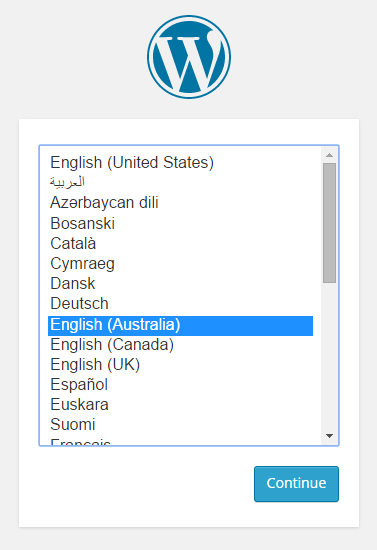Click the language list scrollbar thumb
The height and width of the screenshot is (550, 377).
point(329,223)
